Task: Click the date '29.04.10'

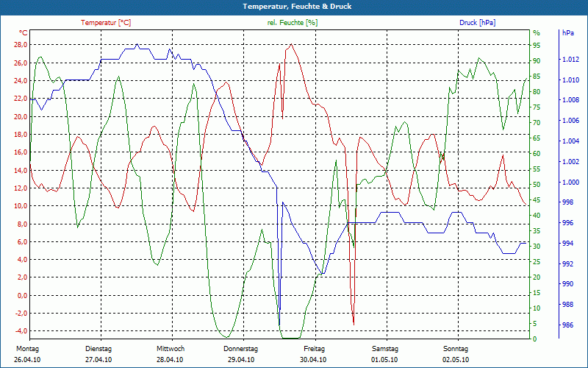Action: click(x=241, y=360)
